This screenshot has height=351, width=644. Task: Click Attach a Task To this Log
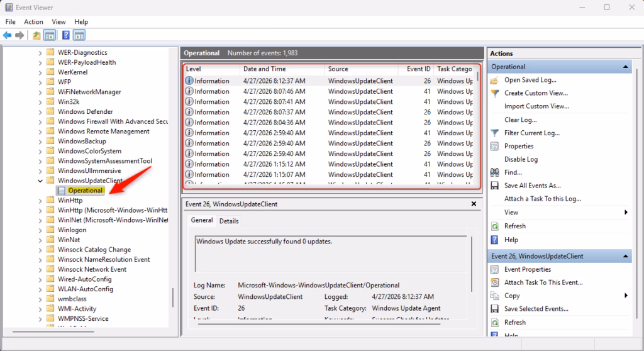(x=543, y=199)
